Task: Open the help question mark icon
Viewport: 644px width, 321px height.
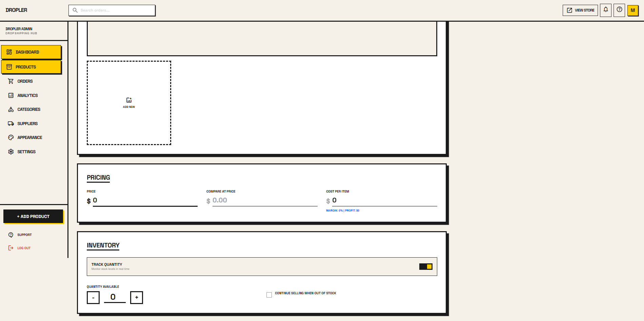Action: (x=619, y=10)
